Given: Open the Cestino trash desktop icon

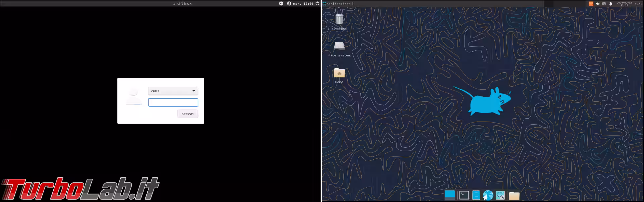Looking at the screenshot, I should [339, 22].
